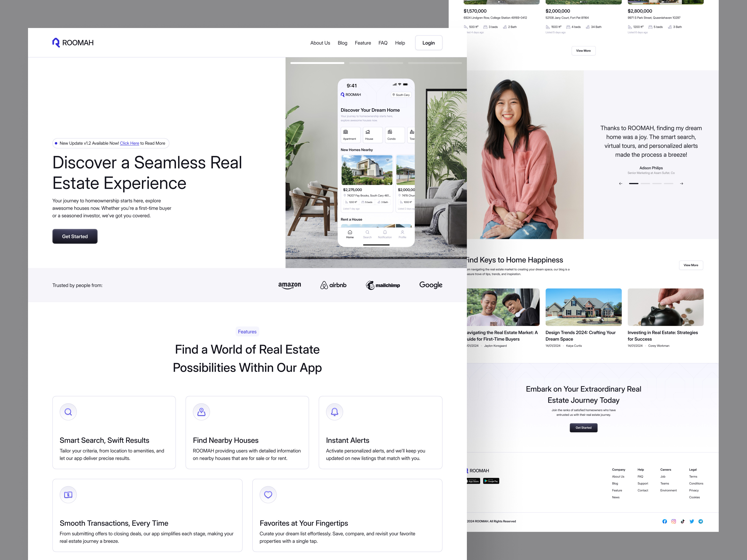Open ROOMAH's Instagram from the footer icons
This screenshot has width=747, height=560.
pyautogui.click(x=674, y=521)
